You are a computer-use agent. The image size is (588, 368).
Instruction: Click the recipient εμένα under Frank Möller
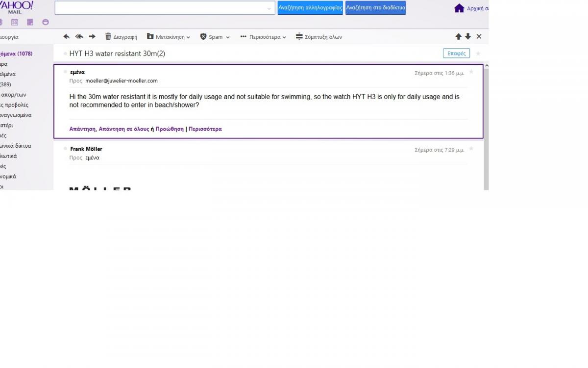point(92,158)
